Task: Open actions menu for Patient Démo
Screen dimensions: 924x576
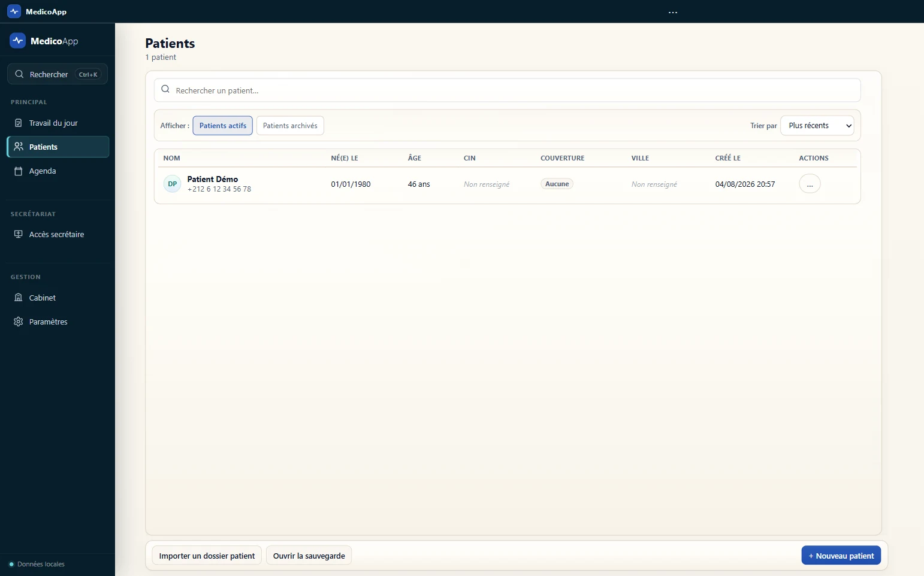Action: point(810,184)
